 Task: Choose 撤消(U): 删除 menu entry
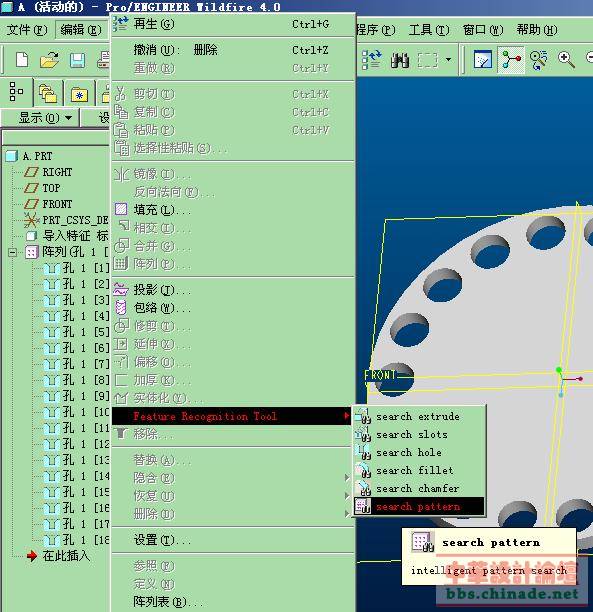tap(233, 50)
